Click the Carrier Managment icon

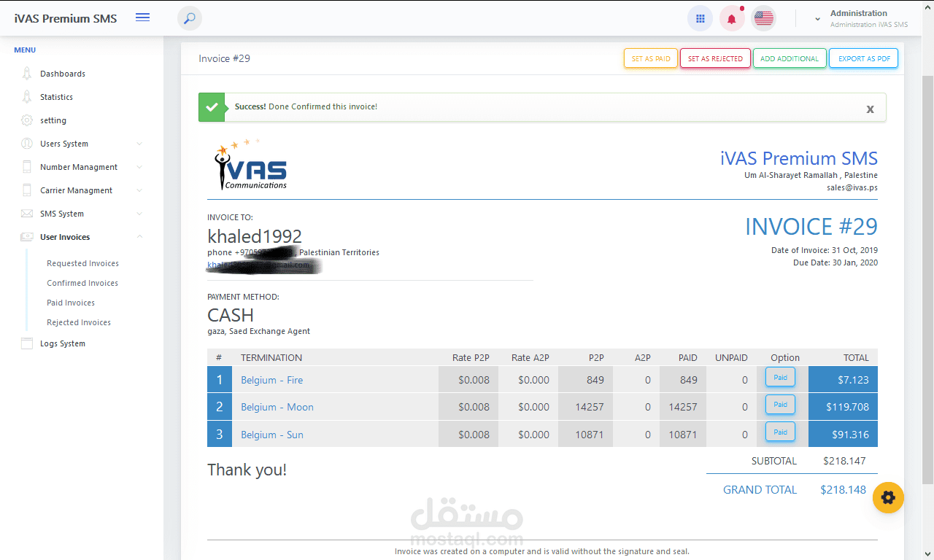(27, 190)
